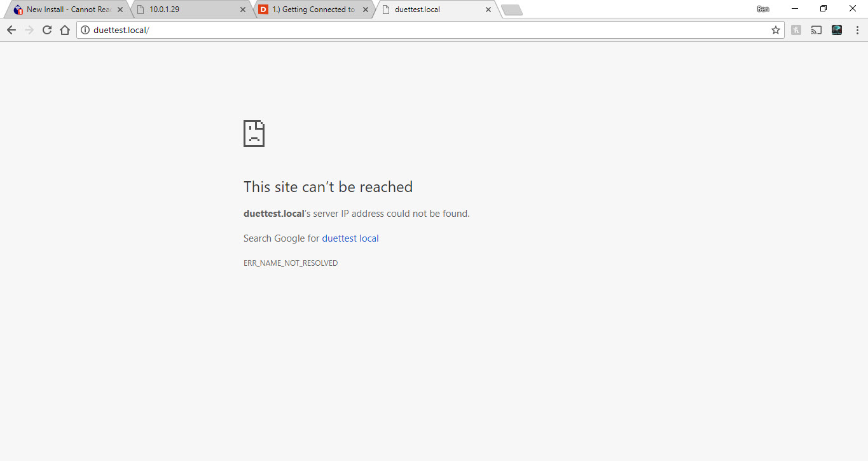Image resolution: width=868 pixels, height=461 pixels.
Task: Click the forward navigation arrow
Action: [x=29, y=30]
